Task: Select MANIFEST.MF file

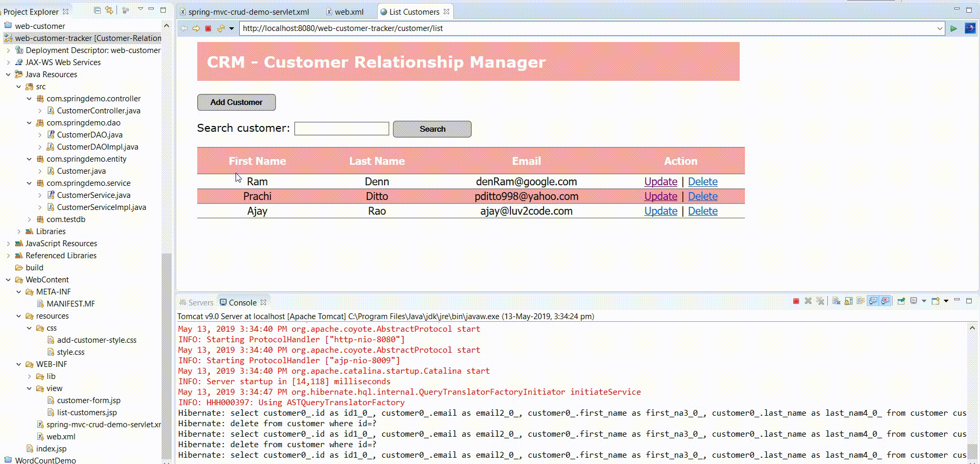Action: (x=70, y=304)
